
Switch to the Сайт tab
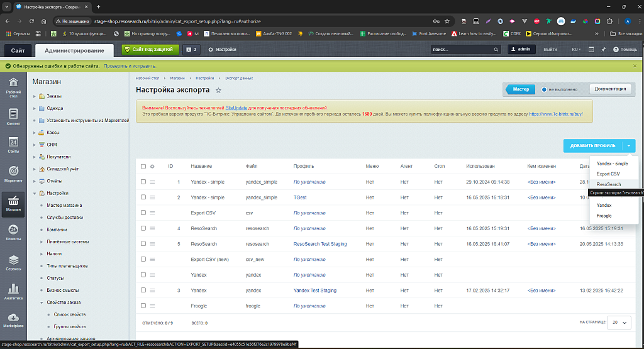[18, 50]
